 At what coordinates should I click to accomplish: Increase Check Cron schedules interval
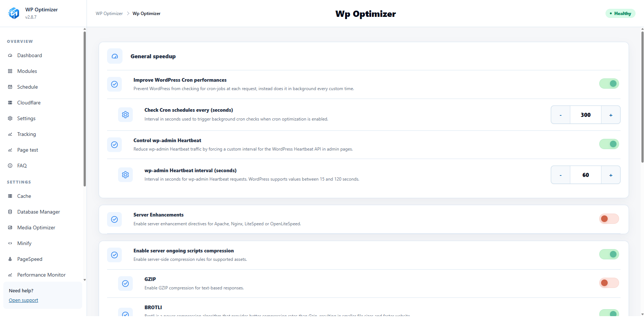tap(611, 115)
